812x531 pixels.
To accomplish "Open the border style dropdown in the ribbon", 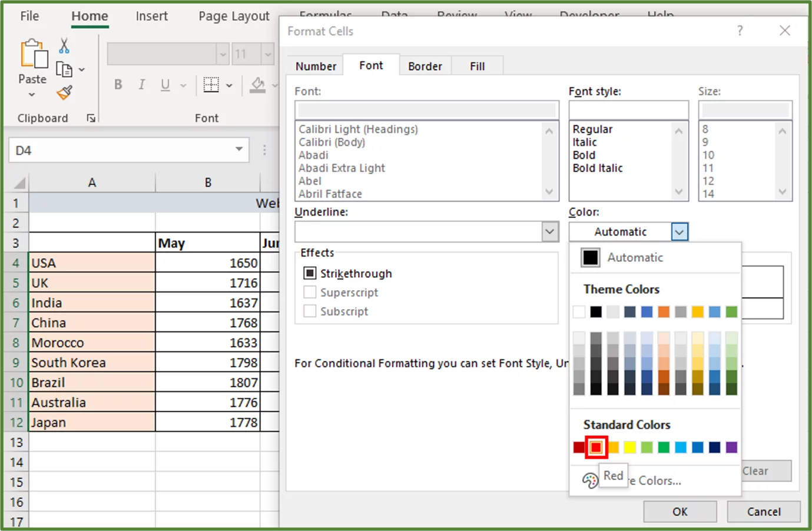I will (229, 85).
